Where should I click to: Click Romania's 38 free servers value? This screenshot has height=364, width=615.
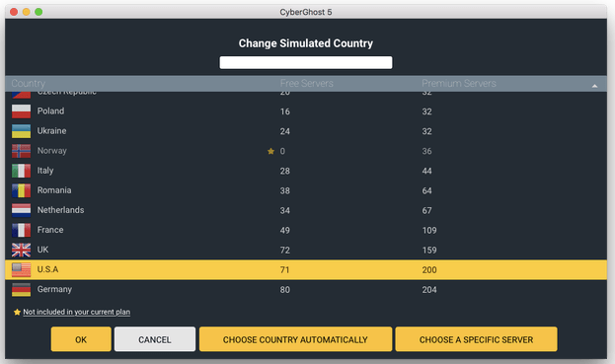click(x=285, y=190)
